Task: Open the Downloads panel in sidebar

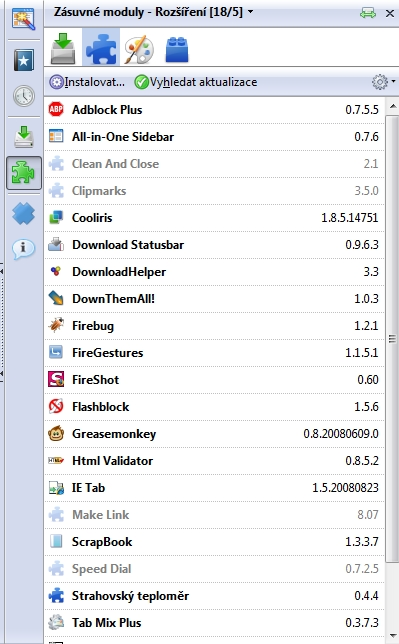Action: (23, 136)
